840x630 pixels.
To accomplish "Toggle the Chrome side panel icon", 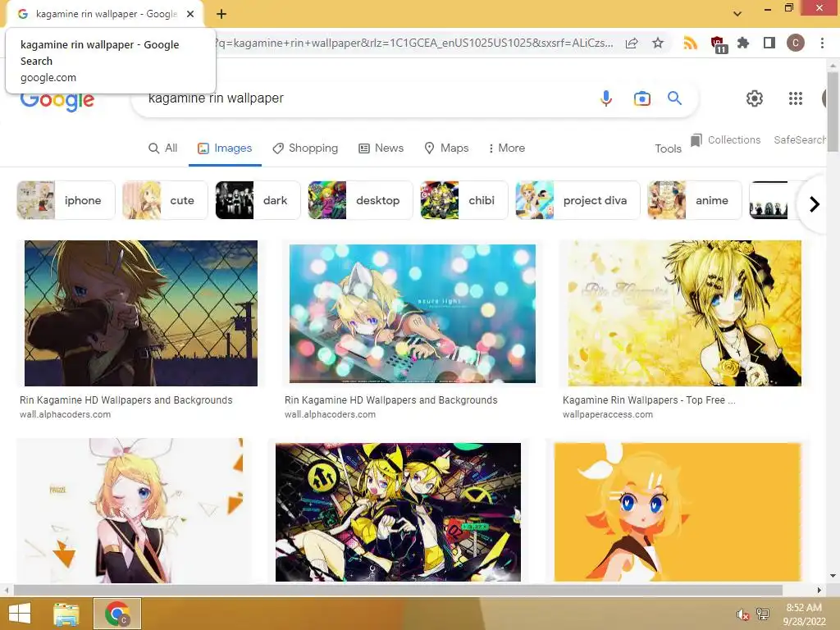I will pyautogui.click(x=769, y=43).
